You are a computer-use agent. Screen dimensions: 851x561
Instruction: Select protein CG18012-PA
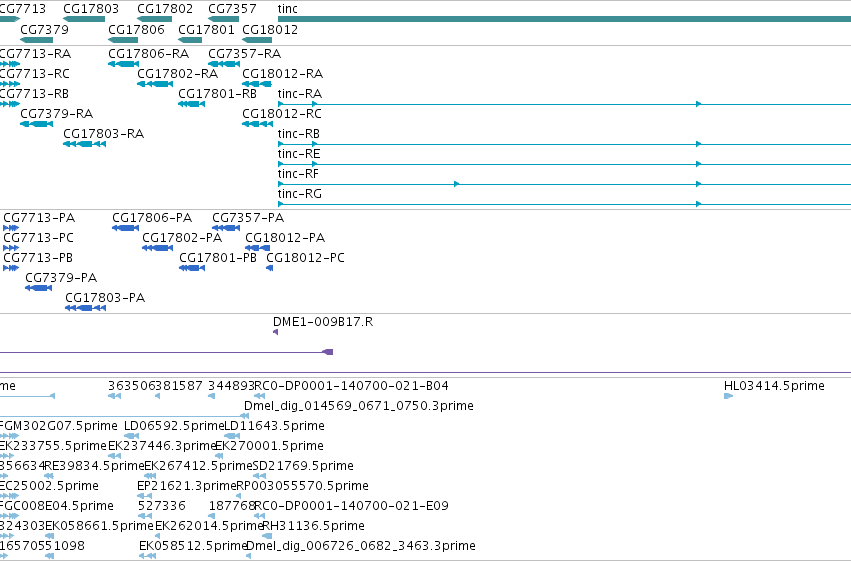[285, 238]
